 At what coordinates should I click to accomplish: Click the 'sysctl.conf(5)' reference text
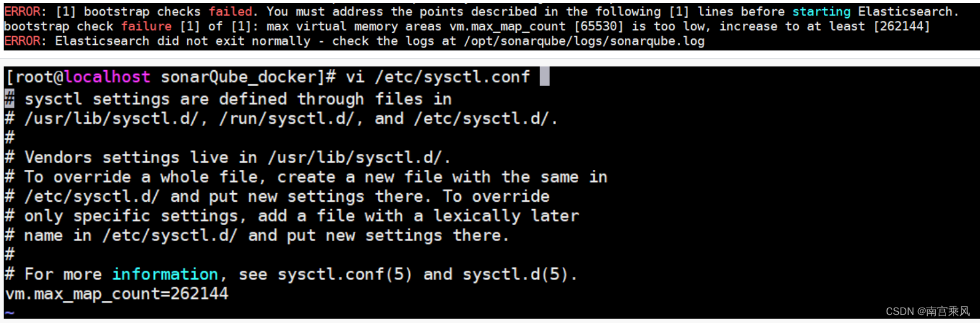[x=345, y=274]
